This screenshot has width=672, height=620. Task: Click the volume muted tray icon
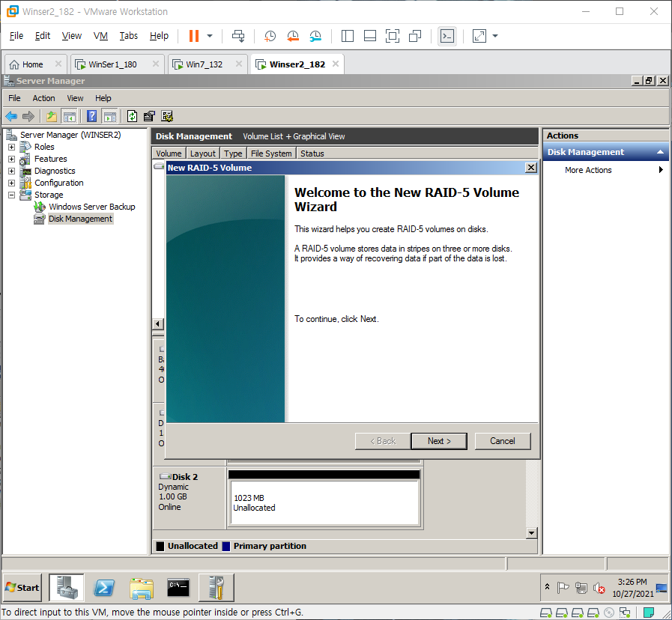[599, 588]
